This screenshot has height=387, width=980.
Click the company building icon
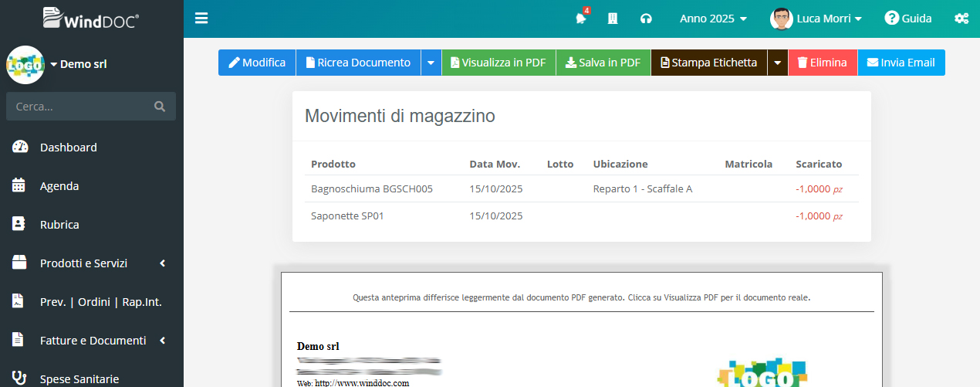pyautogui.click(x=613, y=19)
